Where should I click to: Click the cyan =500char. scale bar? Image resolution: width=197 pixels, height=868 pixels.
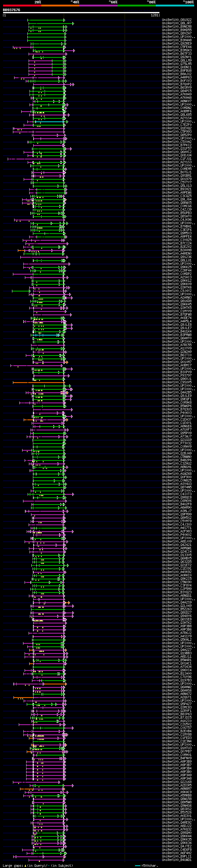point(138,865)
